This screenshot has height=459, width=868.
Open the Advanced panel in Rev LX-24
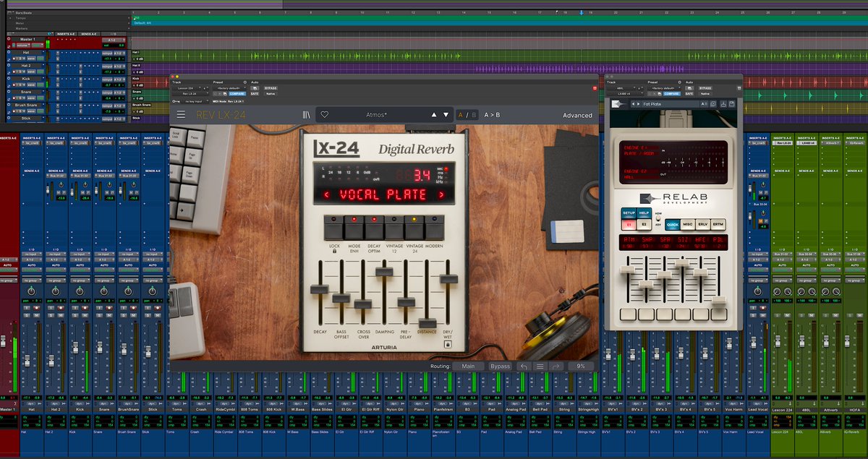(x=577, y=115)
